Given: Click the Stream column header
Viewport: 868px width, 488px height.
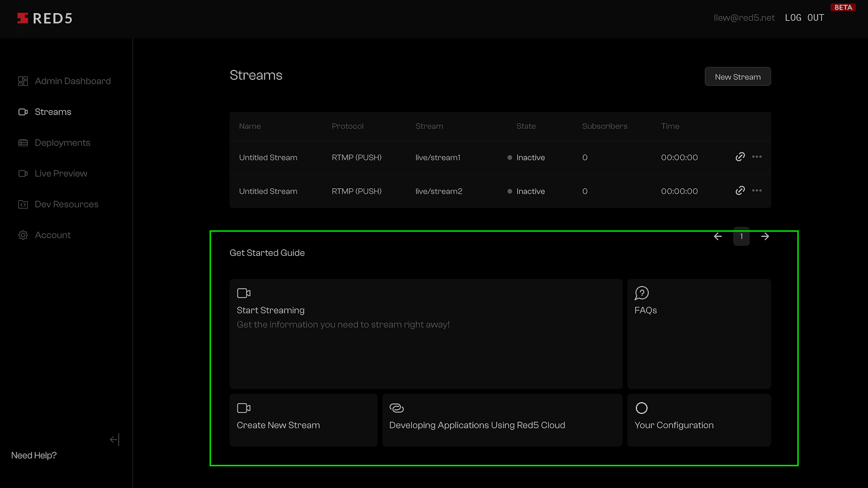Looking at the screenshot, I should pyautogui.click(x=430, y=126).
